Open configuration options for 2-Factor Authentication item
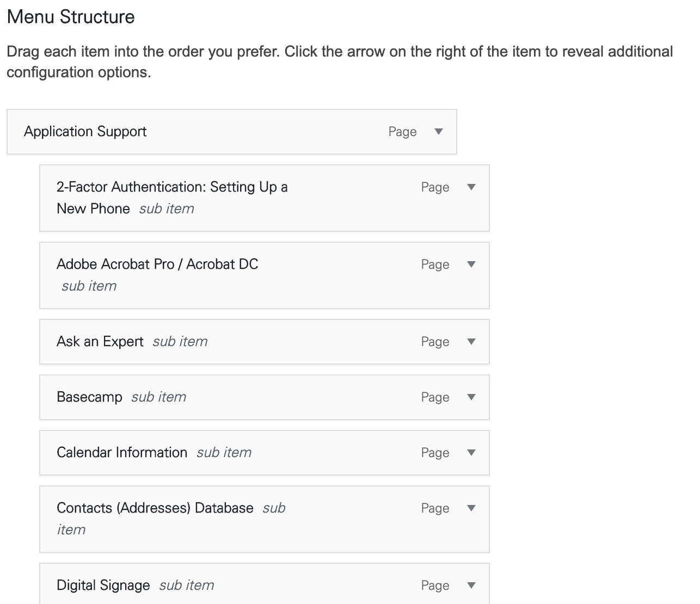The image size is (700, 604). (x=471, y=187)
